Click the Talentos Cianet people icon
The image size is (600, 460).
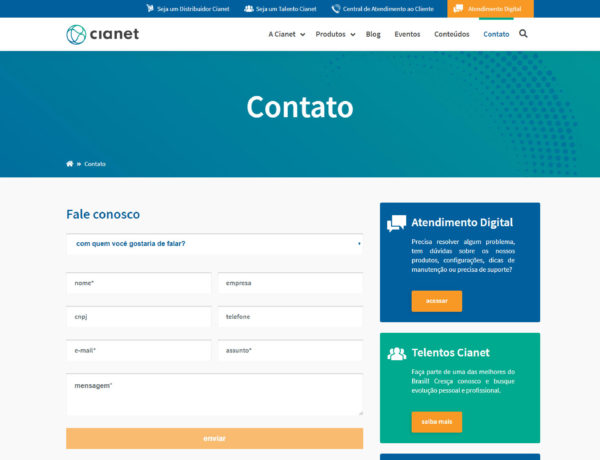[397, 353]
